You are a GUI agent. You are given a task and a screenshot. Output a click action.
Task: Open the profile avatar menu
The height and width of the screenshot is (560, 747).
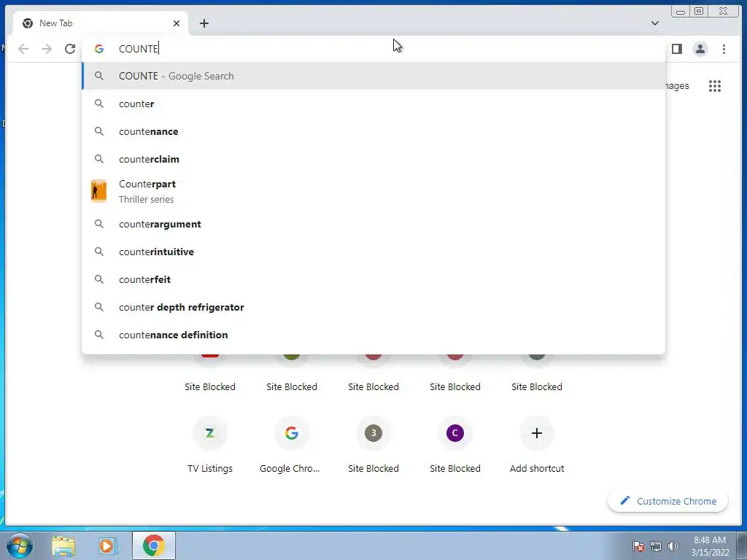(x=700, y=49)
